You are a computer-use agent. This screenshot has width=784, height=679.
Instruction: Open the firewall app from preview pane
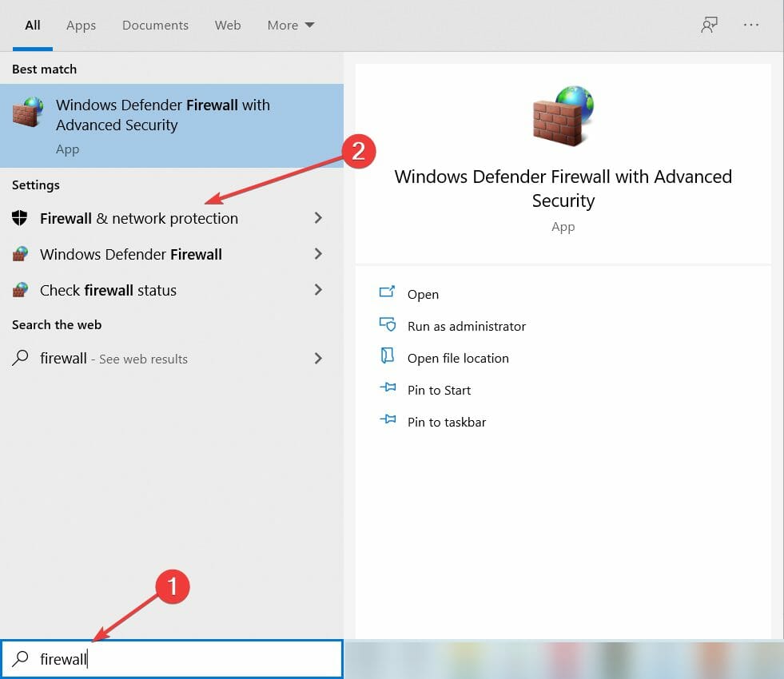pyautogui.click(x=423, y=294)
